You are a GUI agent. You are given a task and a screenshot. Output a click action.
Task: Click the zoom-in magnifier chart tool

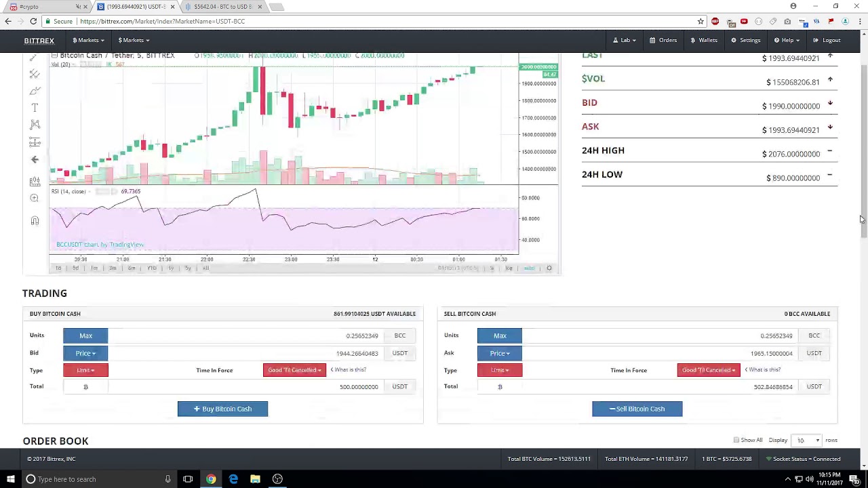[35, 198]
